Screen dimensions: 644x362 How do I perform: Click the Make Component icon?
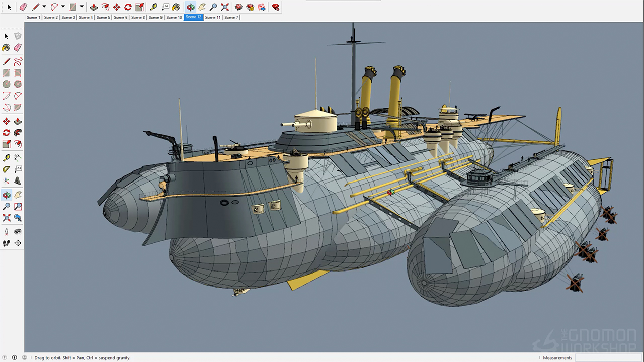tap(18, 36)
